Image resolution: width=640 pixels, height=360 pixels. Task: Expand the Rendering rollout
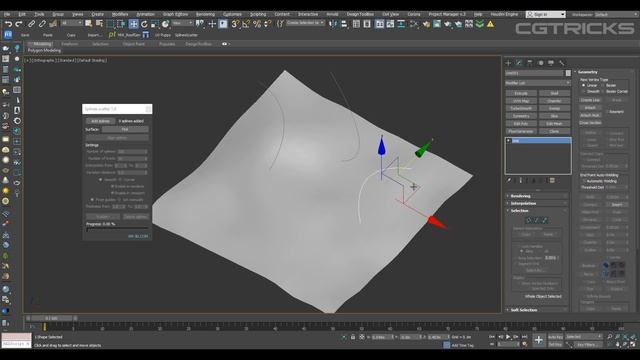pos(537,196)
